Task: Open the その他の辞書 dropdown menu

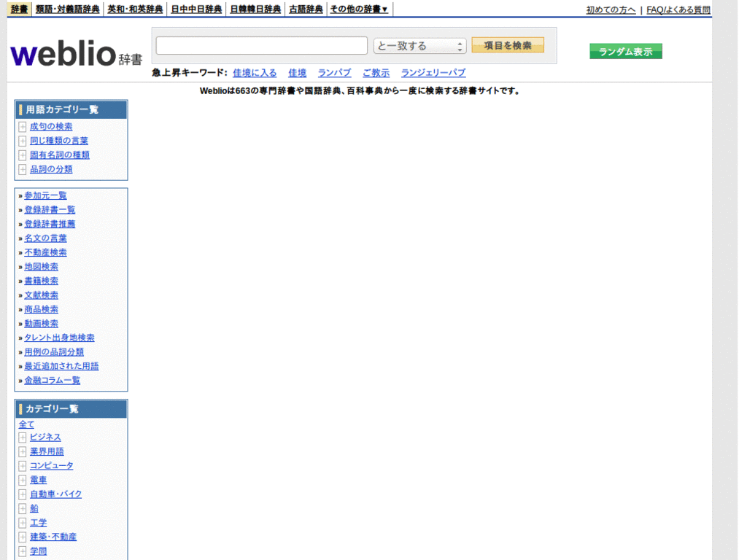Action: (358, 9)
